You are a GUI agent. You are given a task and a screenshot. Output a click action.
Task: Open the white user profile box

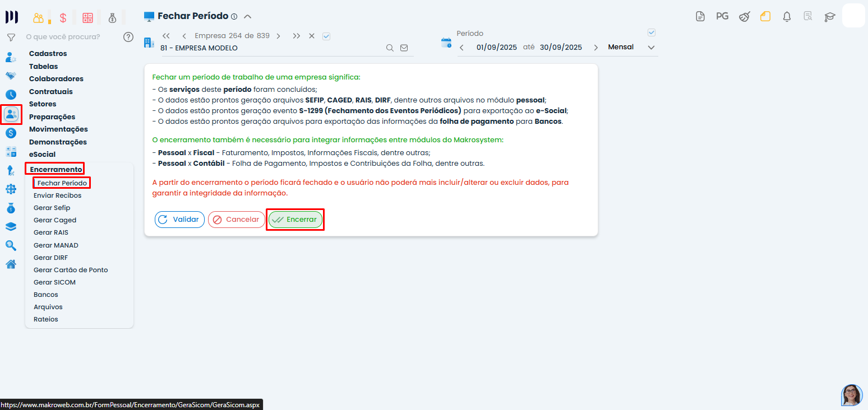(x=853, y=15)
